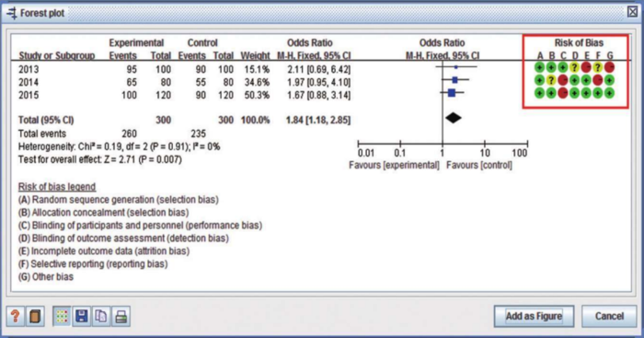Select 2013 row yellow question circle under D

[574, 67]
